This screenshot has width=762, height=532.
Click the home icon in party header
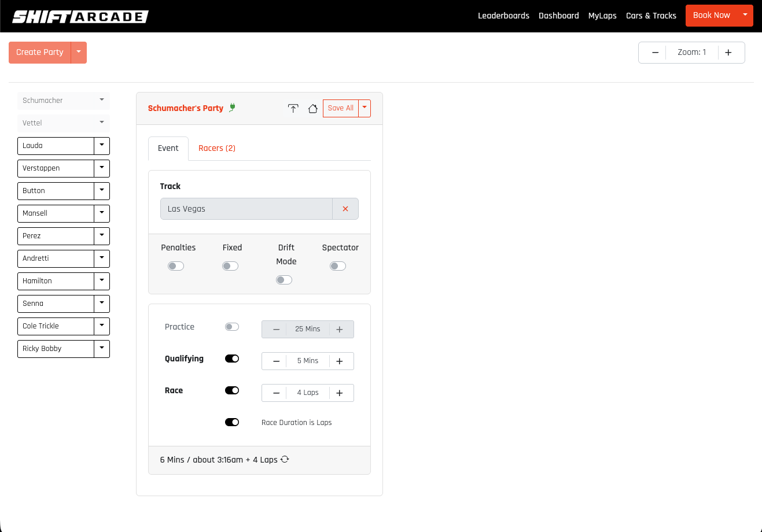[312, 109]
